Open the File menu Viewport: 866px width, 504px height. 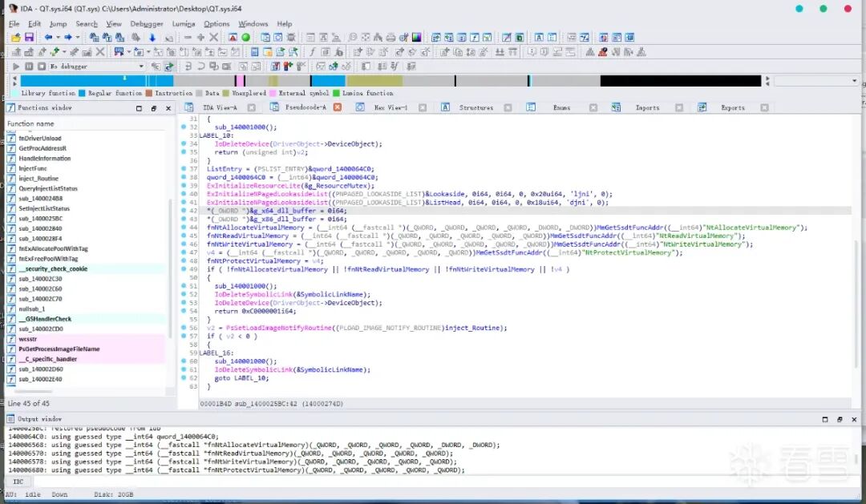click(x=14, y=24)
